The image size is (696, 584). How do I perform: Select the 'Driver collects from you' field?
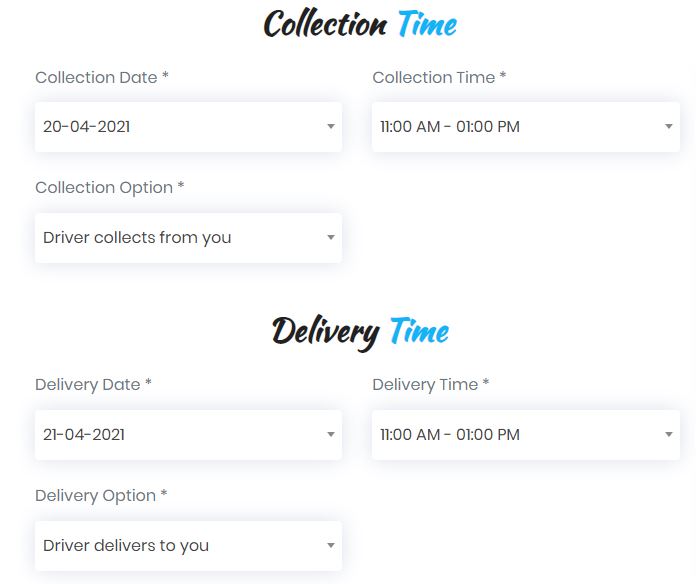click(188, 238)
